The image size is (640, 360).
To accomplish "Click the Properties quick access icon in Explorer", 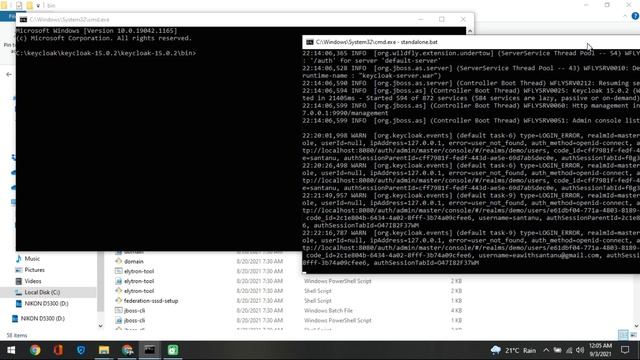I will coord(19,5).
